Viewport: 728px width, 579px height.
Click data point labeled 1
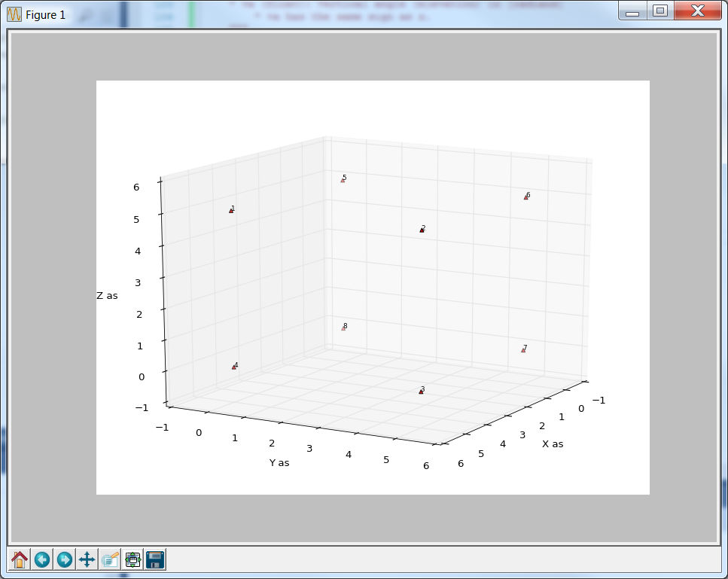point(231,211)
